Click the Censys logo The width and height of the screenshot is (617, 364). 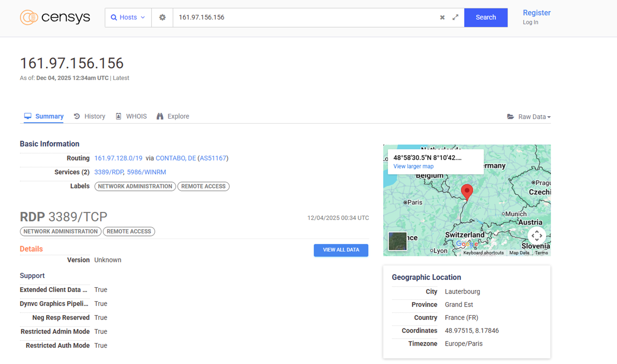[55, 17]
